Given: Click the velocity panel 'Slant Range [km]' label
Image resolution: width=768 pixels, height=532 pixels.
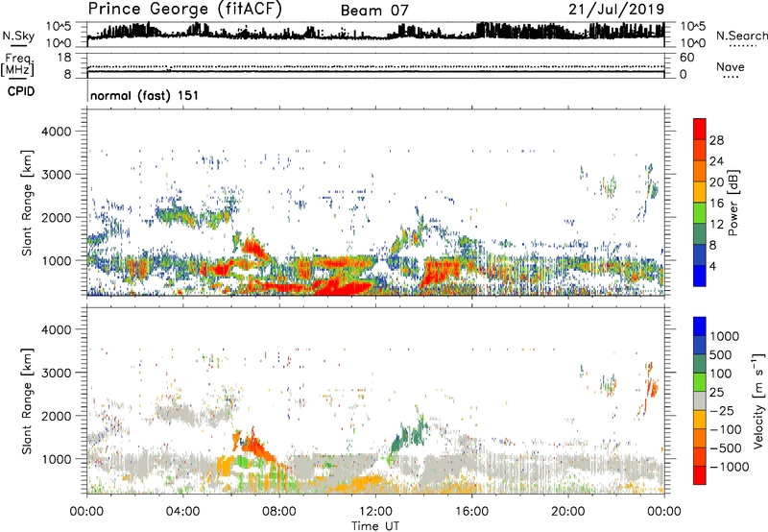Looking at the screenshot, I should click(x=26, y=400).
